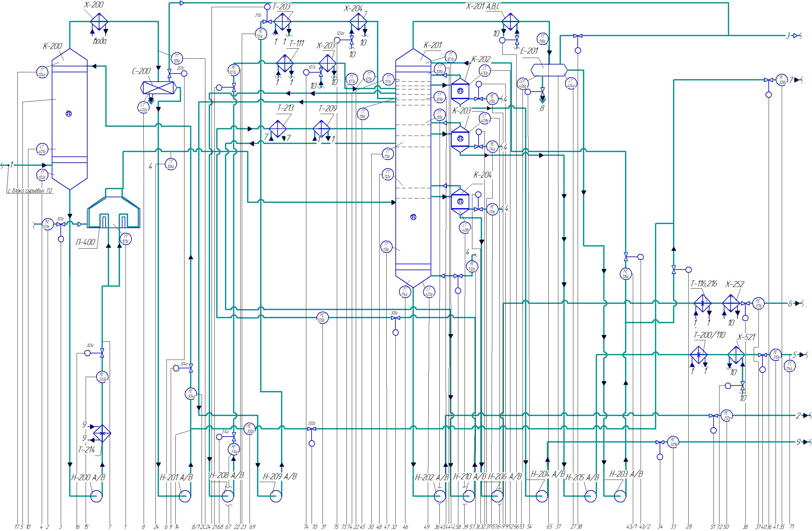The image size is (812, 531).
Task: Select the TT 101a bubble at furnace
Action: click(x=125, y=238)
